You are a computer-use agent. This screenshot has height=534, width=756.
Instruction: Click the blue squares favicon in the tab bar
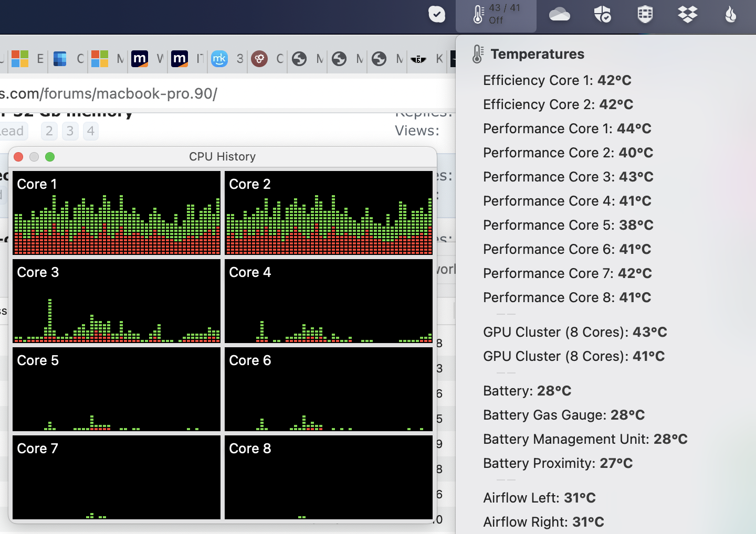point(60,59)
